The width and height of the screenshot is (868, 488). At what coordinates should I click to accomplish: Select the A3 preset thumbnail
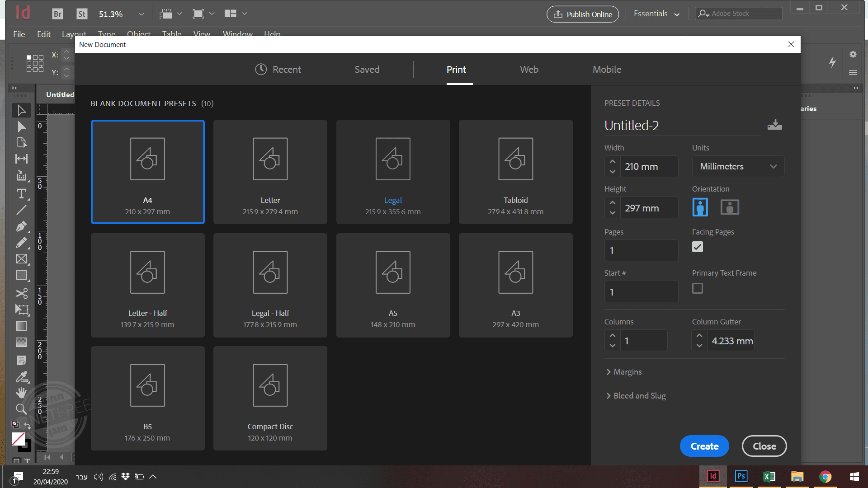coord(515,285)
